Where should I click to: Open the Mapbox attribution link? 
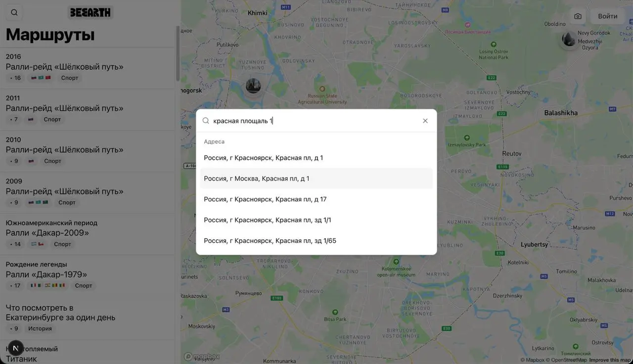(x=532, y=360)
